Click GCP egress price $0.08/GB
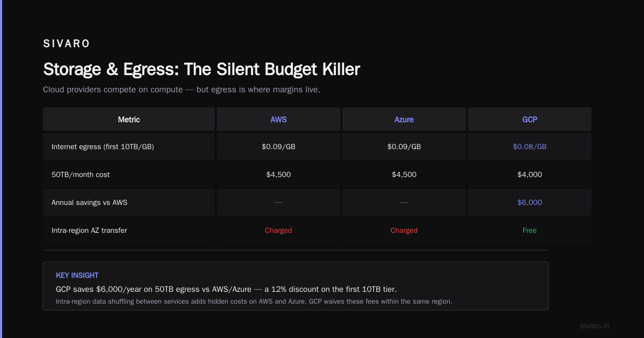Screen dimensions: 644x338 pos(530,146)
